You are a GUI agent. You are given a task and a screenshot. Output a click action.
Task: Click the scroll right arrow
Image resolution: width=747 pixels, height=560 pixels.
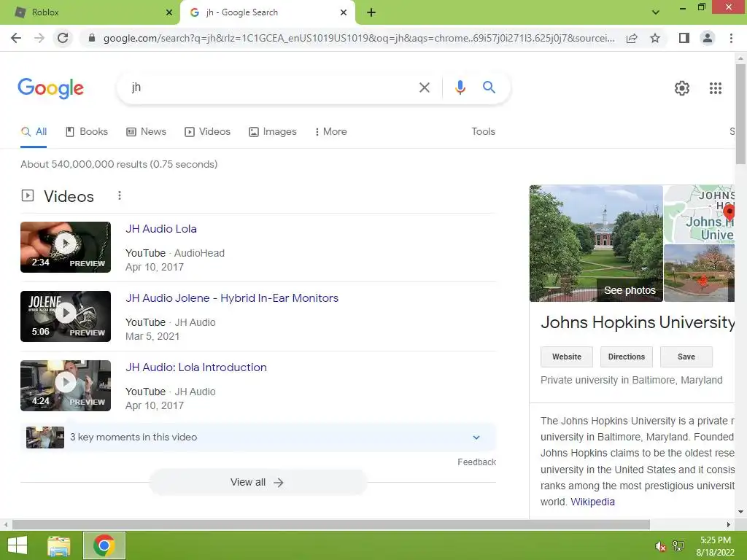[728, 525]
